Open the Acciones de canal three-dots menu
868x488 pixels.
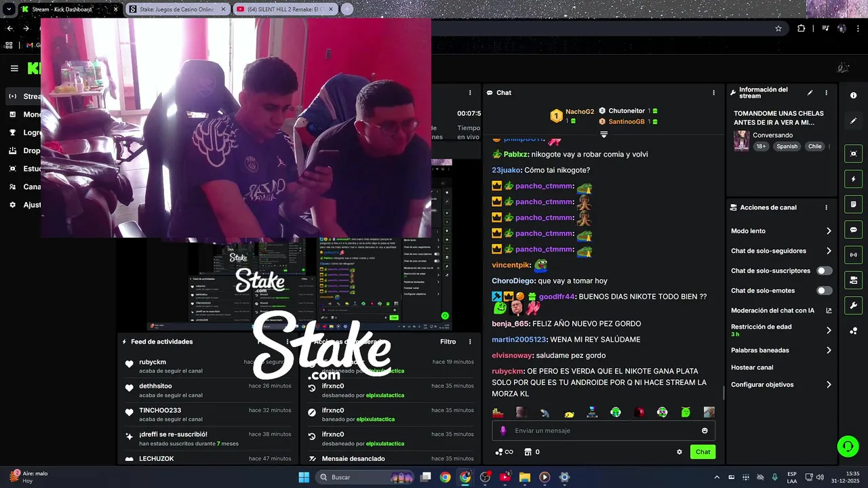coord(826,207)
